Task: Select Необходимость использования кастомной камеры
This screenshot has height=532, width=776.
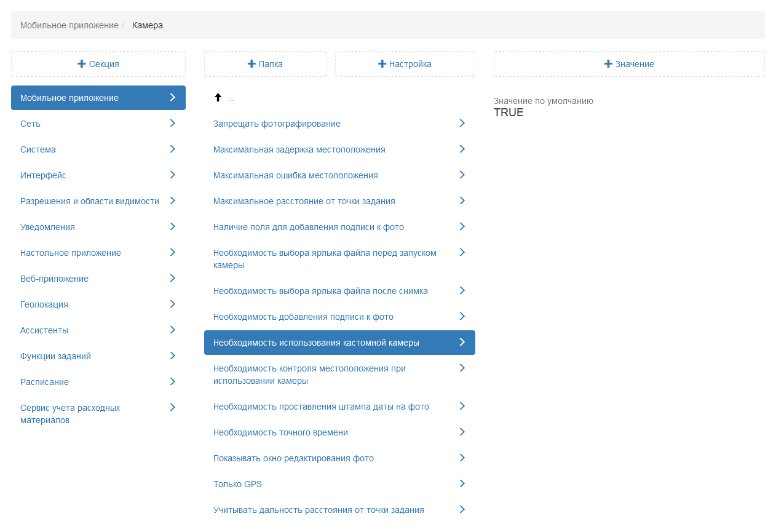Action: 339,343
